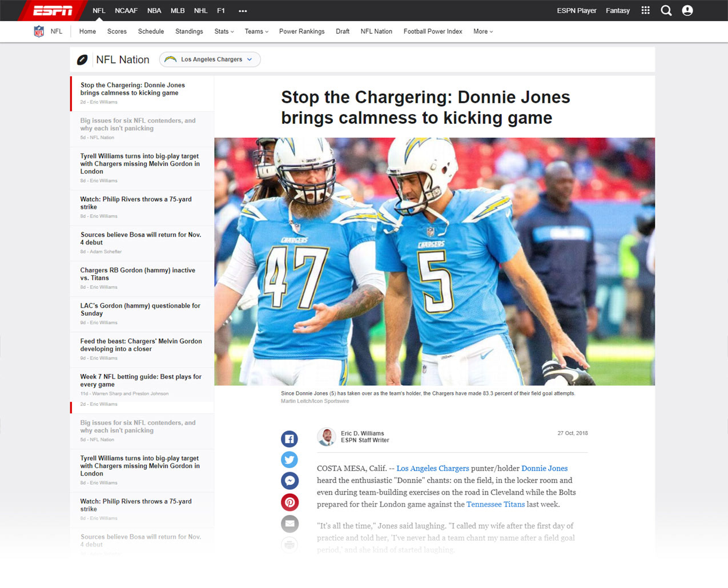Click Tennessee Titans article link
Viewport: 728px width, 588px height.
coord(496,504)
